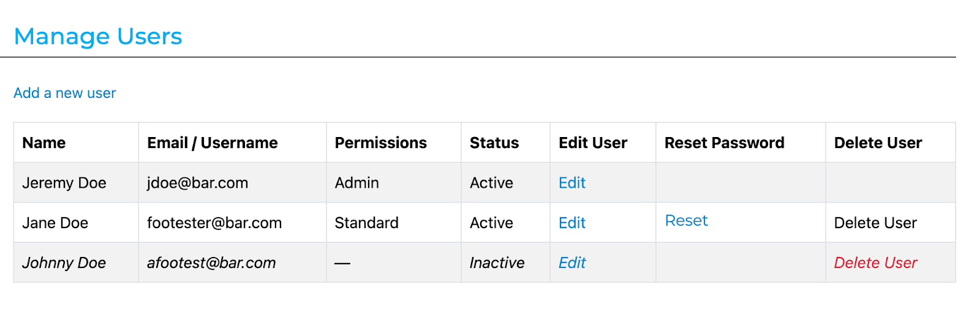Click Johnny Doe's Inactive status cell
The height and width of the screenshot is (312, 980).
click(x=497, y=262)
